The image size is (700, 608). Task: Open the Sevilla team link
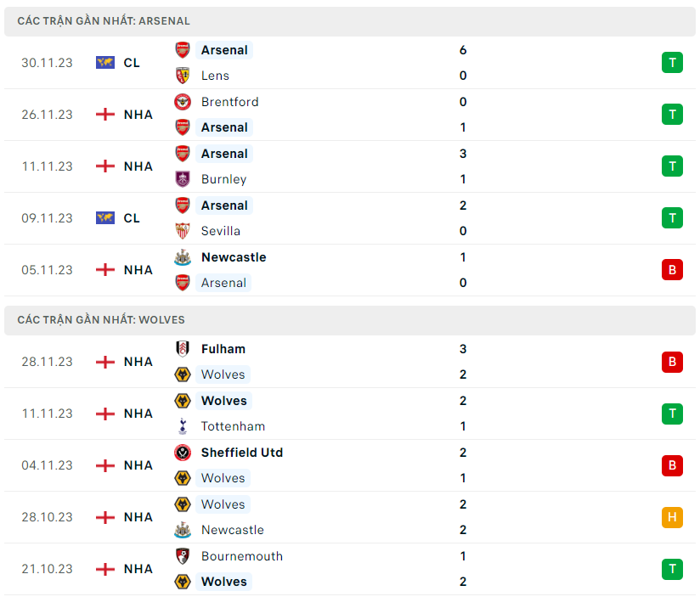click(x=220, y=231)
